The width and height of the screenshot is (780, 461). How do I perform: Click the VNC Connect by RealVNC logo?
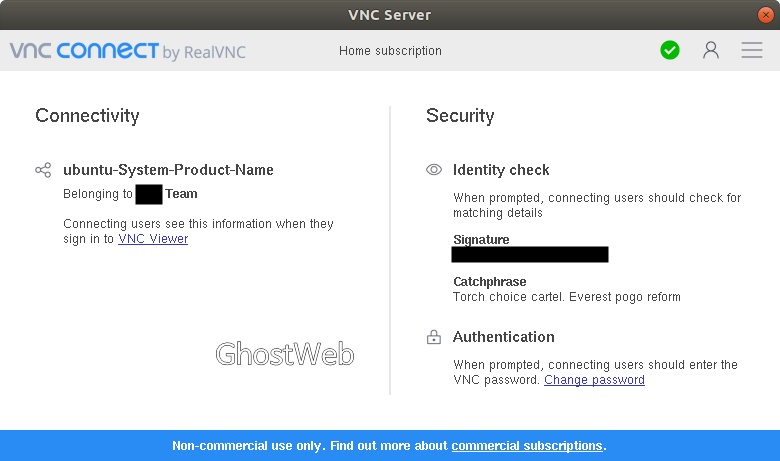[x=127, y=51]
